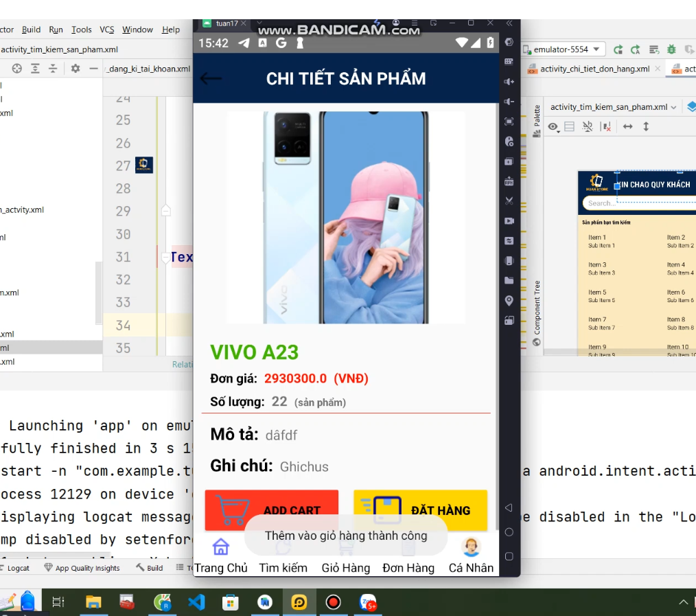696x616 pixels.
Task: Open File Explorer from Windows taskbar
Action: click(93, 602)
